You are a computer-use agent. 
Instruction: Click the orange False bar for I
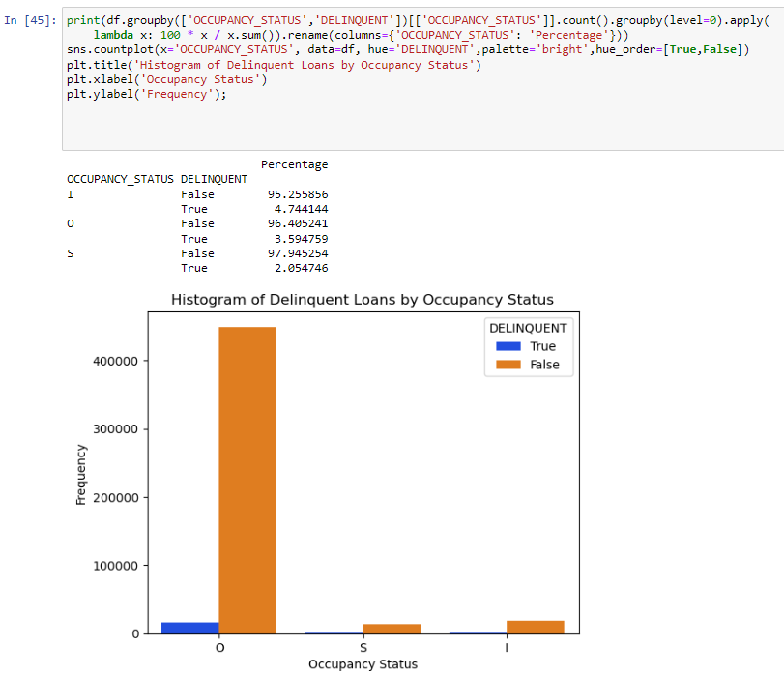pyautogui.click(x=535, y=628)
